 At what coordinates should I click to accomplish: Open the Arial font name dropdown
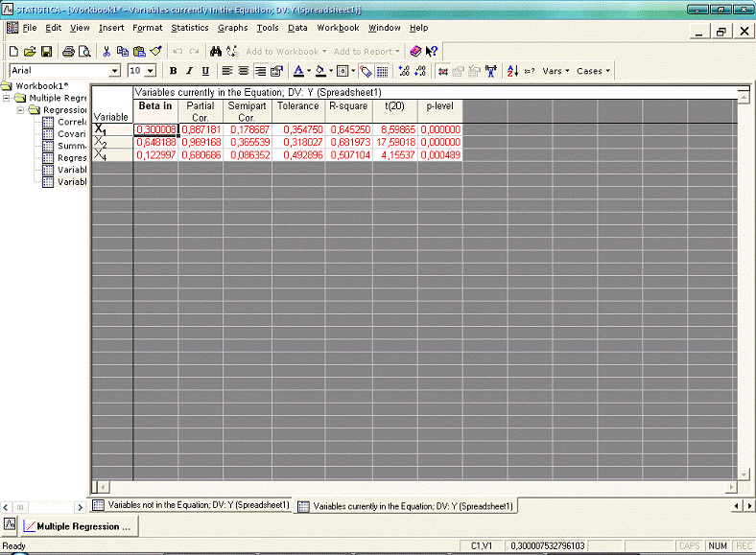coord(115,71)
